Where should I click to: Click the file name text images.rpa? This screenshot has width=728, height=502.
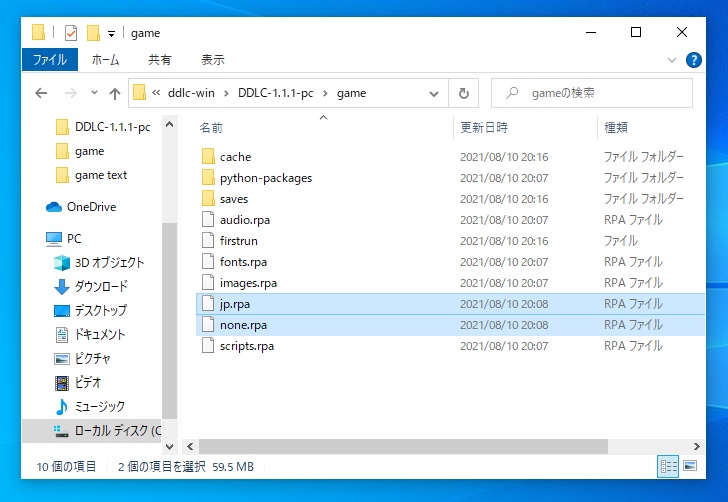248,283
